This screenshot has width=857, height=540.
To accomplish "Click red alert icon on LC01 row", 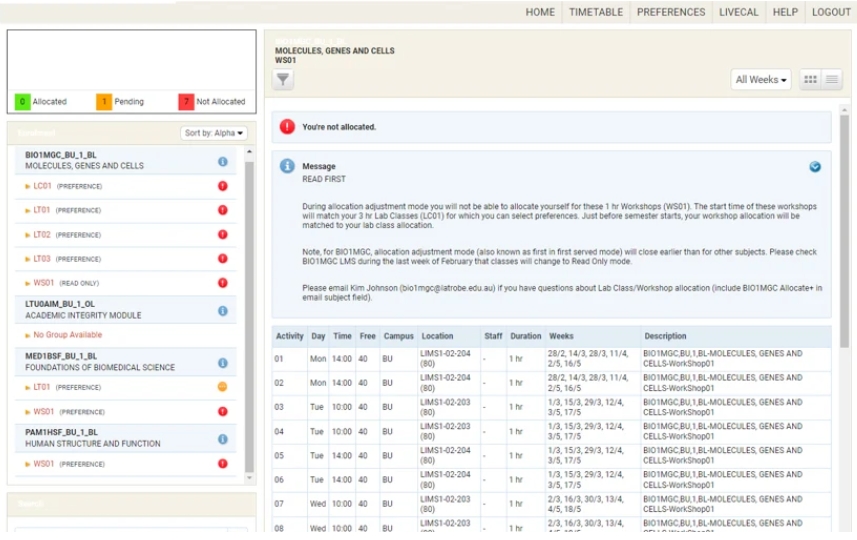I will 222,186.
